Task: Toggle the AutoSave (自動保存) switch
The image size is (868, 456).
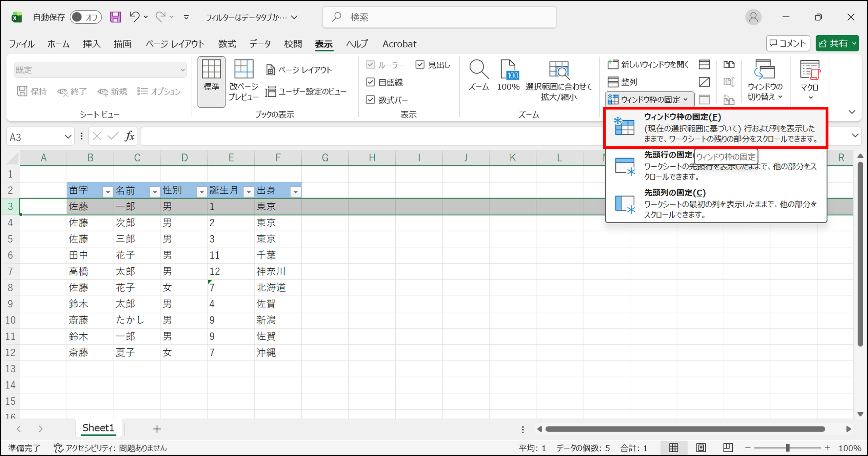Action: click(x=85, y=17)
